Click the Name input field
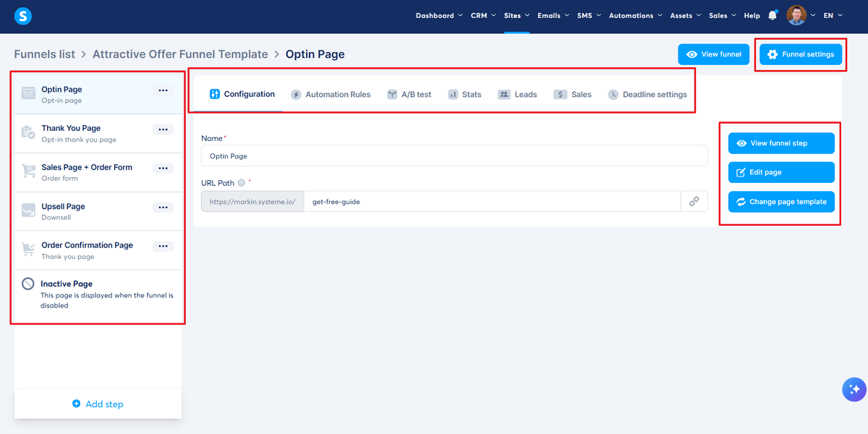868x434 pixels. point(454,156)
